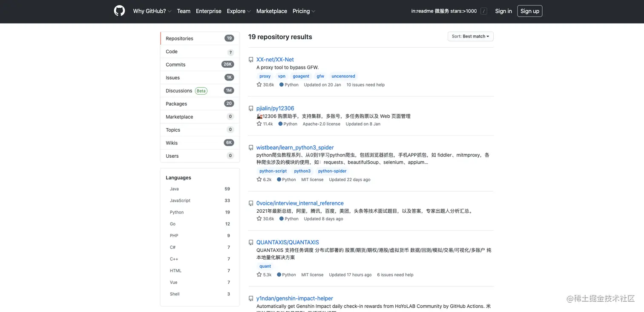The image size is (644, 312).
Task: Open Marketplace in the top navigation
Action: (x=272, y=11)
